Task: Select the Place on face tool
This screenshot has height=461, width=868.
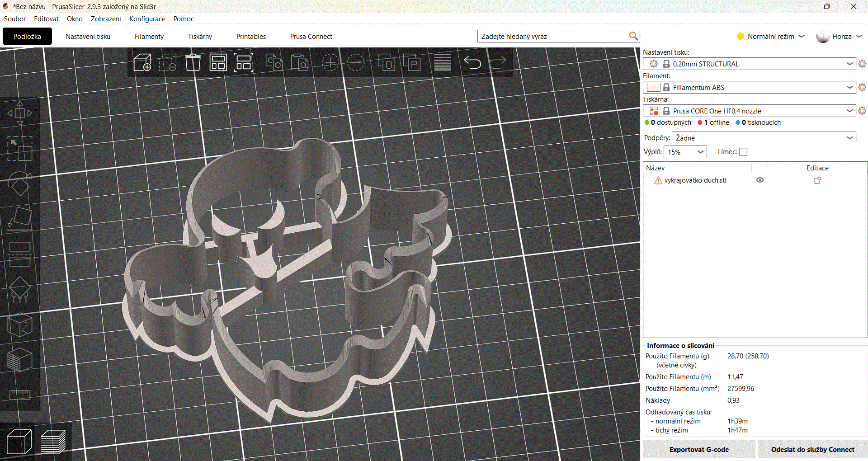Action: click(x=20, y=219)
